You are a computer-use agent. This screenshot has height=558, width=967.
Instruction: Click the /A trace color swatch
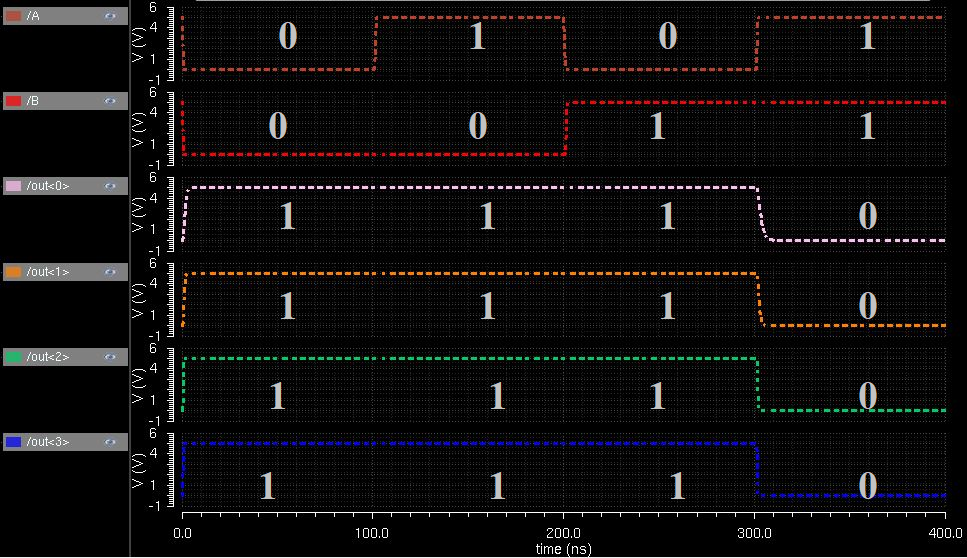[13, 16]
